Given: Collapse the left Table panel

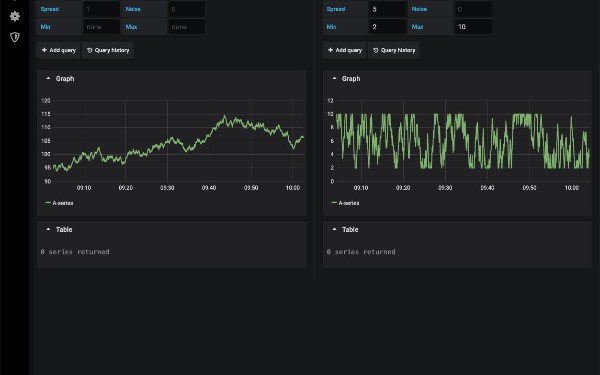Looking at the screenshot, I should tap(48, 230).
